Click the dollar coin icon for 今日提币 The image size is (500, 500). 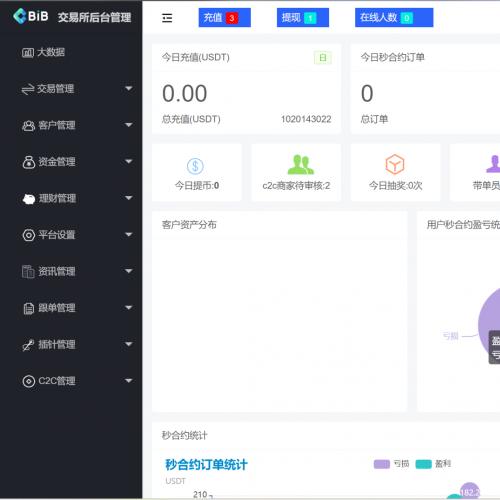click(195, 166)
